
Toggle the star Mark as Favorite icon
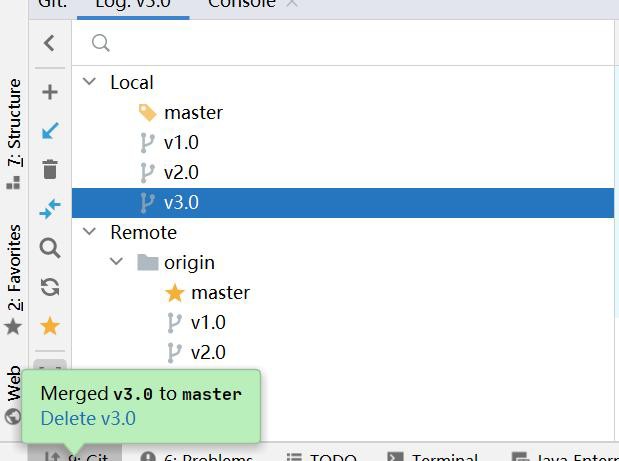tap(49, 326)
